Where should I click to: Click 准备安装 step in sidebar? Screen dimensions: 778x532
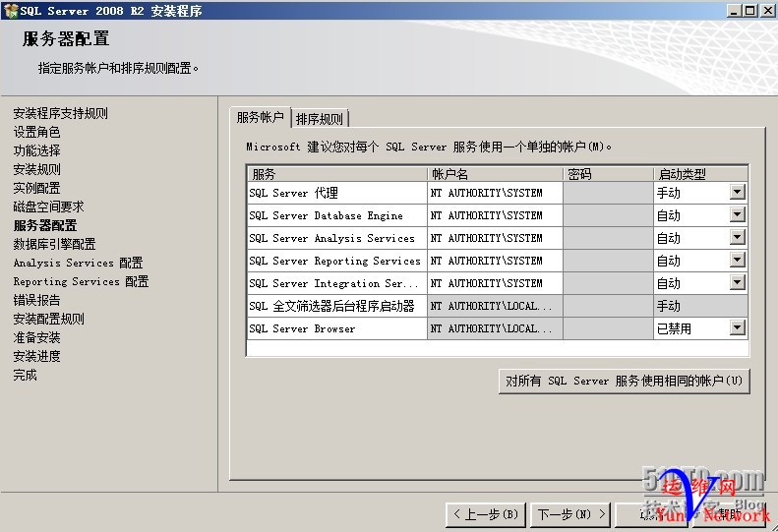point(36,337)
